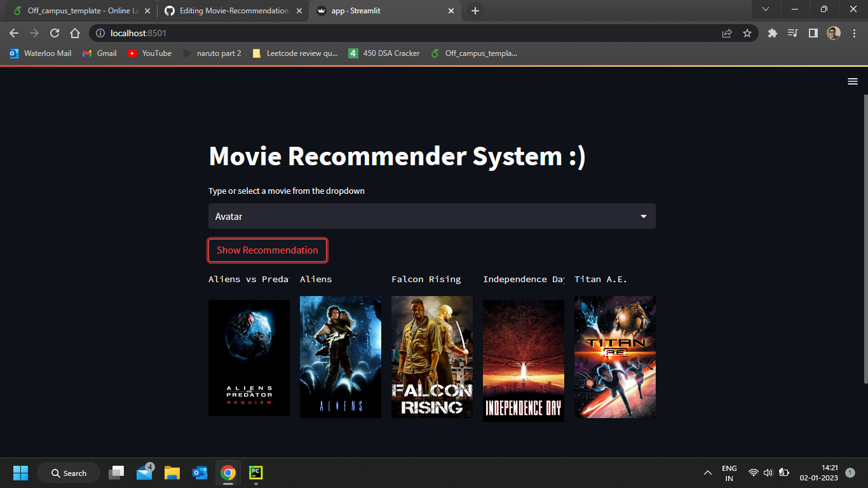This screenshot has width=868, height=488.
Task: Open Task View on the taskbar
Action: point(117,473)
